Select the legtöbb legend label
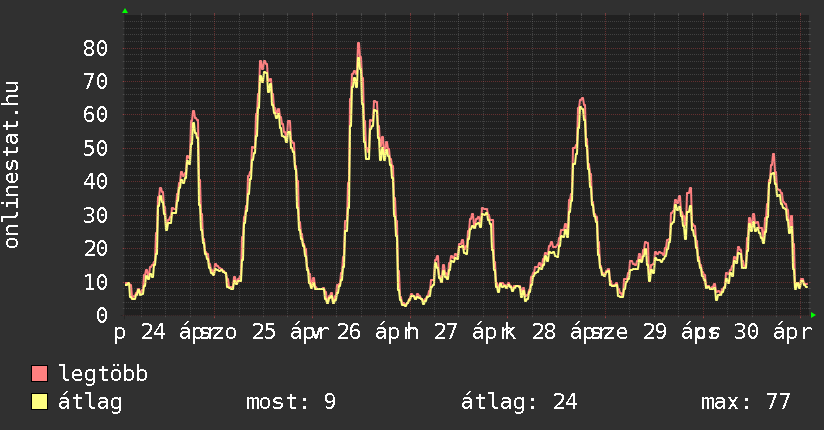 pyautogui.click(x=104, y=375)
